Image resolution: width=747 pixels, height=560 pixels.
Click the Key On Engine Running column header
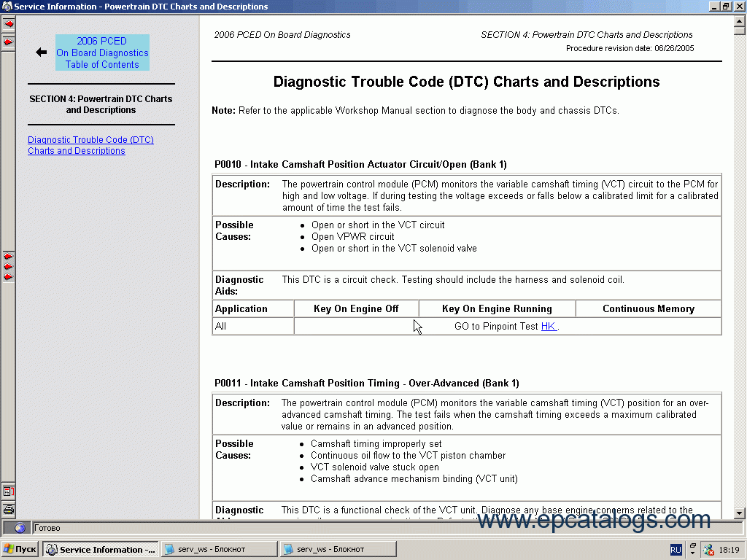pyautogui.click(x=497, y=308)
